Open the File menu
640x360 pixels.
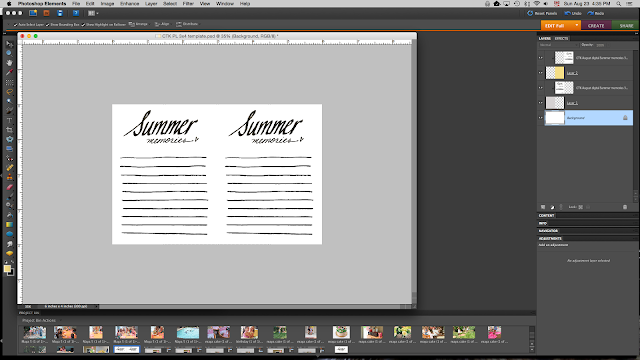pyautogui.click(x=76, y=4)
